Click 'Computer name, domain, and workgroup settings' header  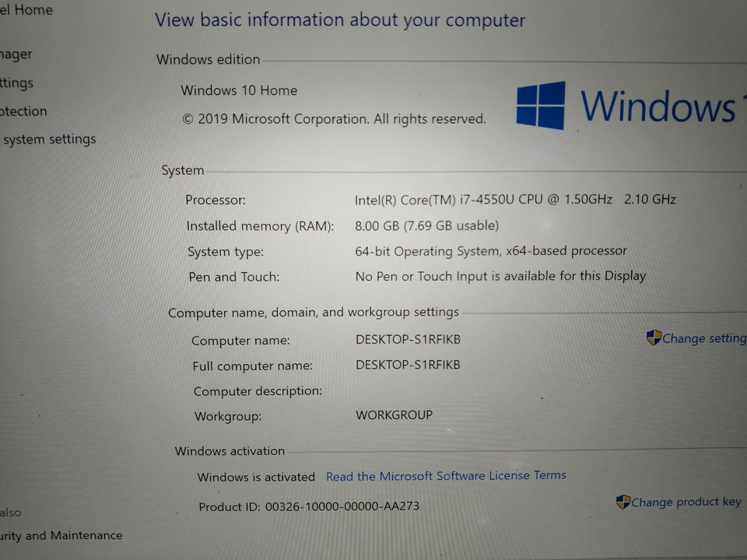point(314,313)
